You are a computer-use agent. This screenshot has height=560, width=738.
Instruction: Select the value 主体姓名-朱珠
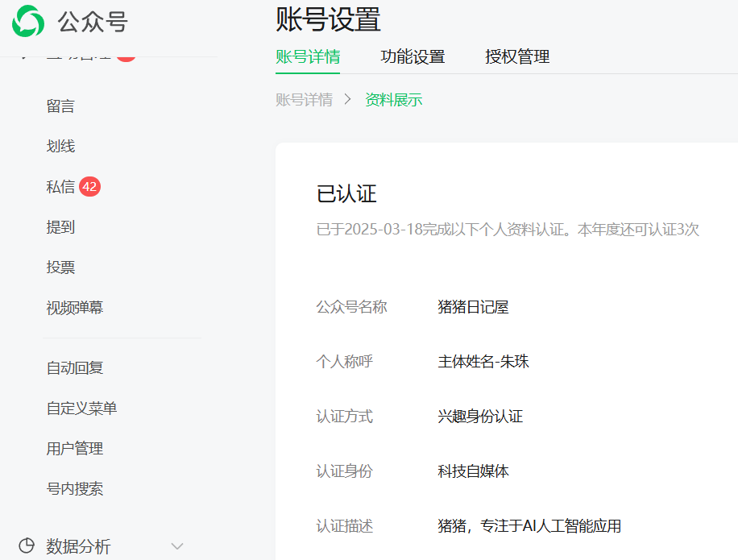tap(483, 362)
